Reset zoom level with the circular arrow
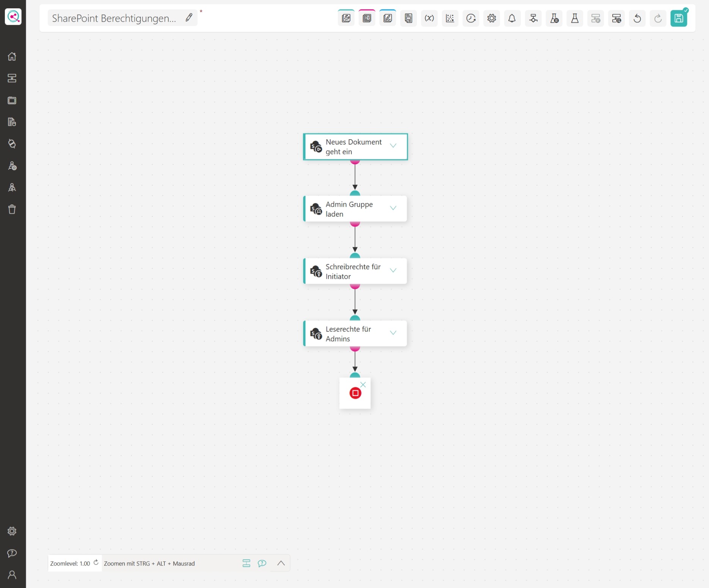 (x=96, y=563)
